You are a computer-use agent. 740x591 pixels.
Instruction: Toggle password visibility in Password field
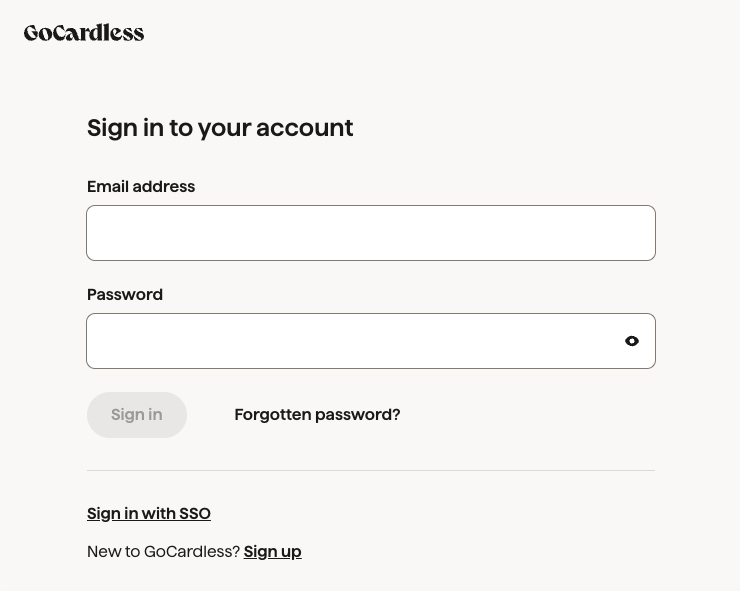pos(632,341)
